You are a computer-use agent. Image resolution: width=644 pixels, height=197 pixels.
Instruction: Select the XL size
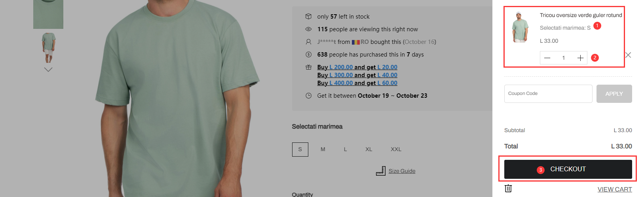(369, 150)
